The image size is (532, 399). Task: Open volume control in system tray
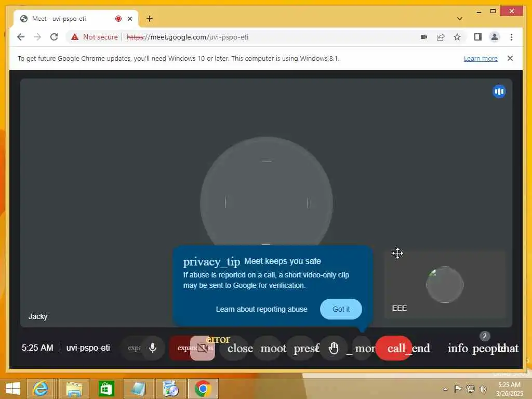(483, 389)
